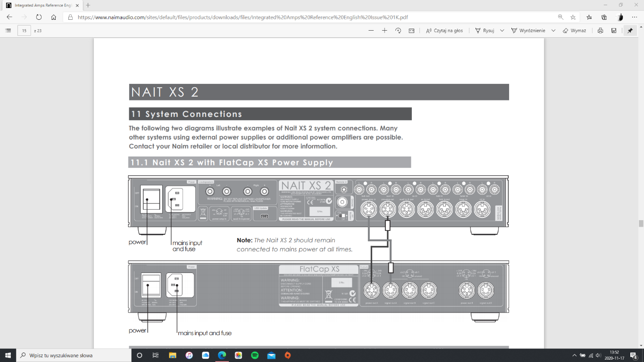Zoom in the PDF with plus icon
644x362 pixels.
pos(385,31)
